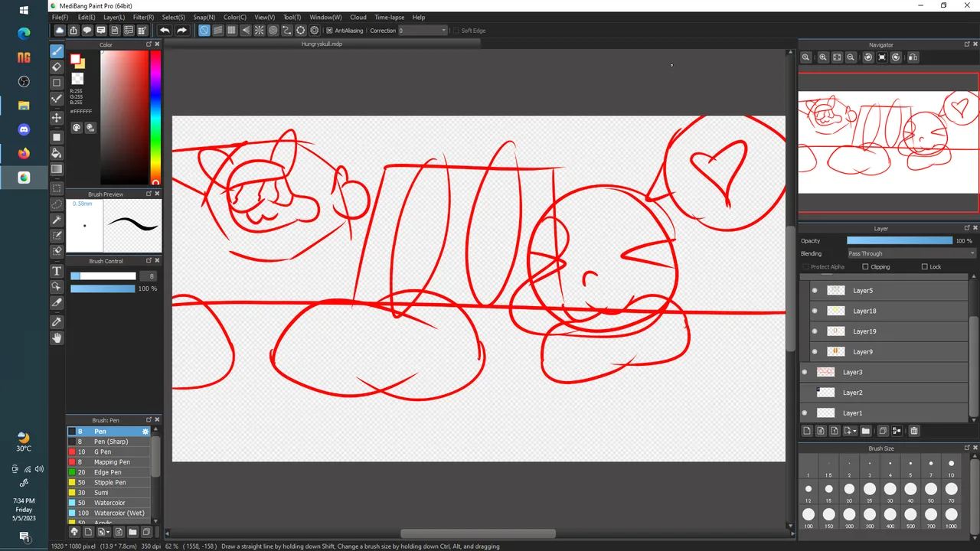980x551 pixels.
Task: Open the Filter menu
Action: click(x=143, y=17)
